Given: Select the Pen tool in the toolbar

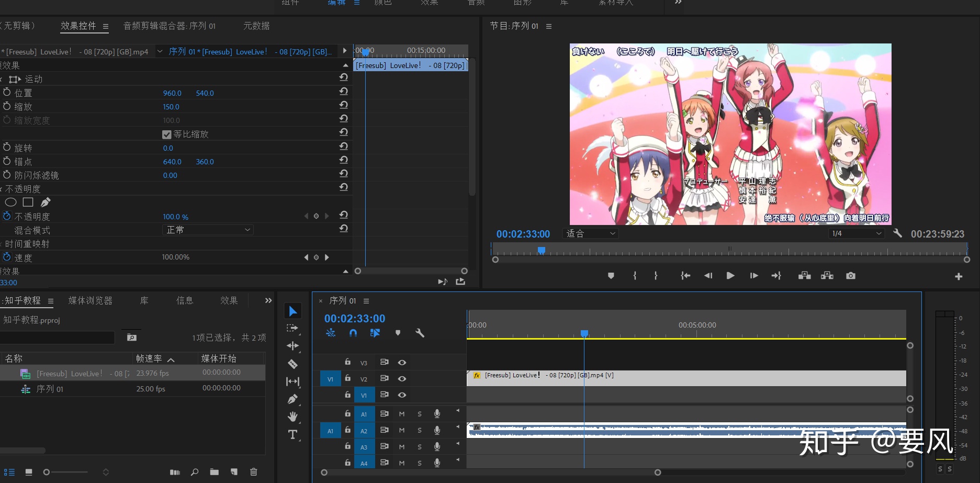Looking at the screenshot, I should pyautogui.click(x=292, y=399).
